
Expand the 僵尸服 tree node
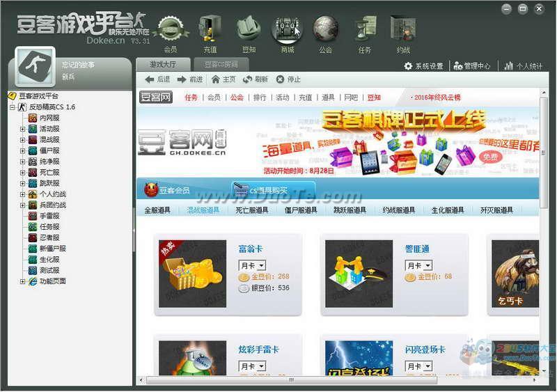[x=22, y=150]
